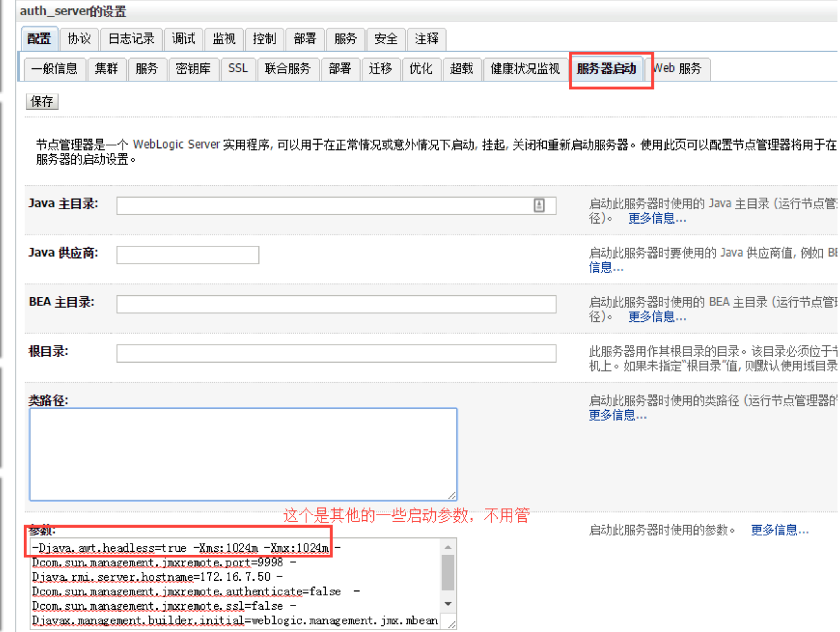Open 更多信息 link for BEA 主目录
Viewport: 840px width, 632px height.
click(657, 317)
